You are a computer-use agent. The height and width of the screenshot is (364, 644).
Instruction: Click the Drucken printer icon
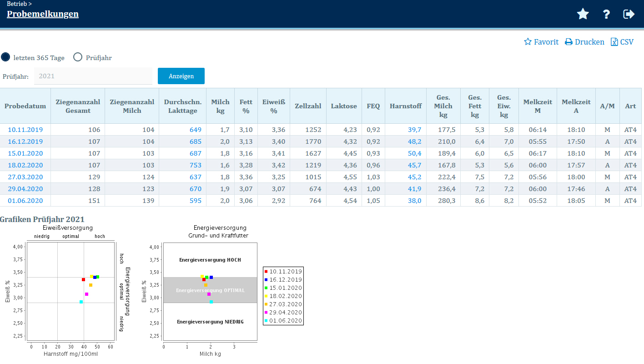[x=569, y=42]
